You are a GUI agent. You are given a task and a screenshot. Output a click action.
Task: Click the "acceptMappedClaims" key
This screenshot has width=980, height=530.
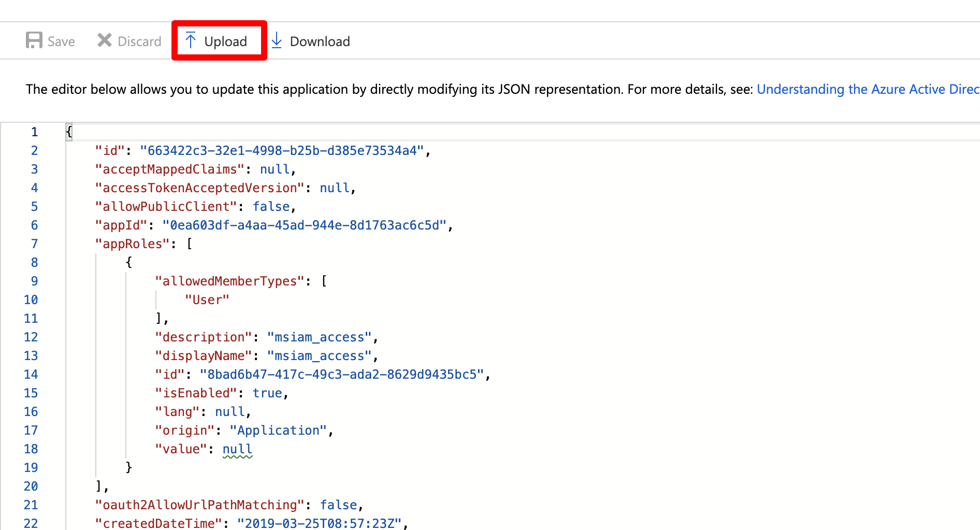click(170, 169)
